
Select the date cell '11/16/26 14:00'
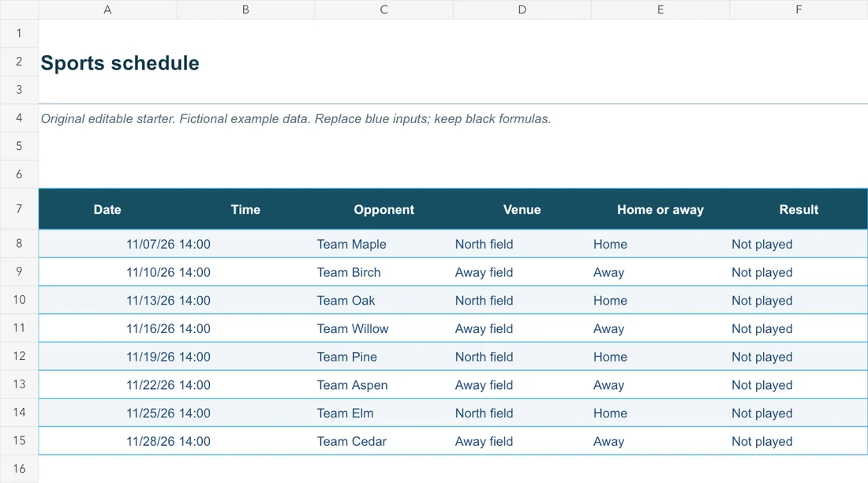coord(168,329)
